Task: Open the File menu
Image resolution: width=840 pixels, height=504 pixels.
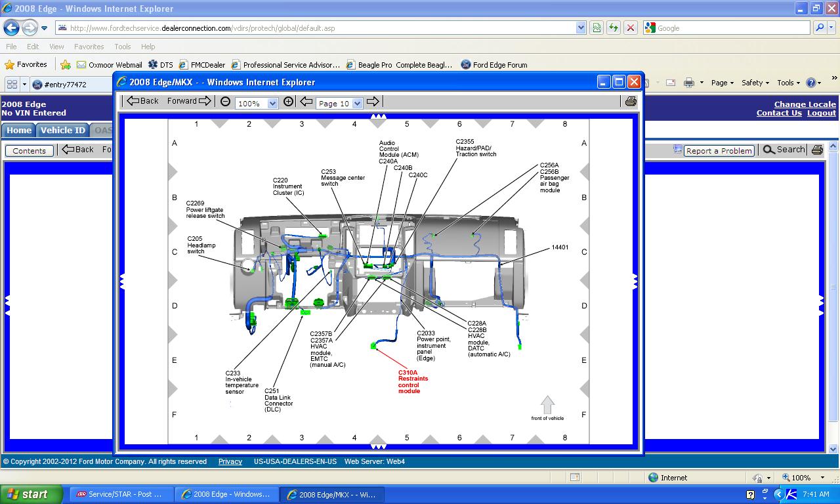Action: click(x=11, y=47)
